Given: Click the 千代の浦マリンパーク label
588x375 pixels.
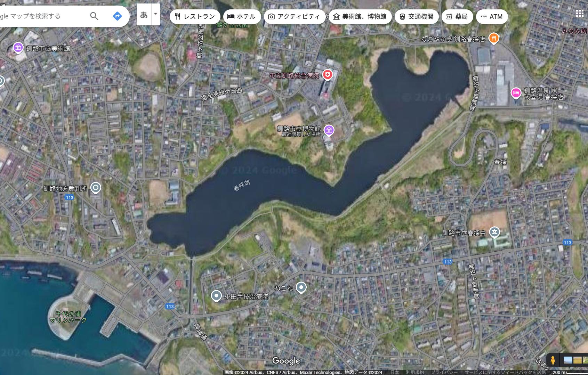Looking at the screenshot, I should [68, 317].
